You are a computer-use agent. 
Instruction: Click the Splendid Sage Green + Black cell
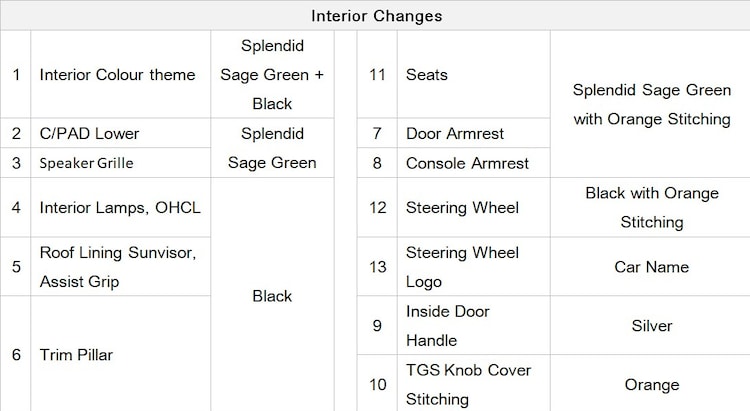pos(272,75)
